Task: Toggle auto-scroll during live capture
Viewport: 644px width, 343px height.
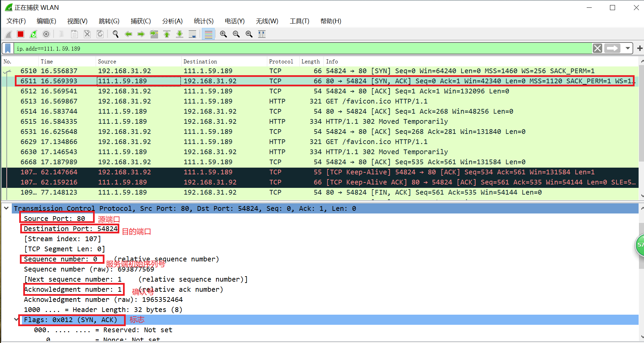Action: point(192,34)
